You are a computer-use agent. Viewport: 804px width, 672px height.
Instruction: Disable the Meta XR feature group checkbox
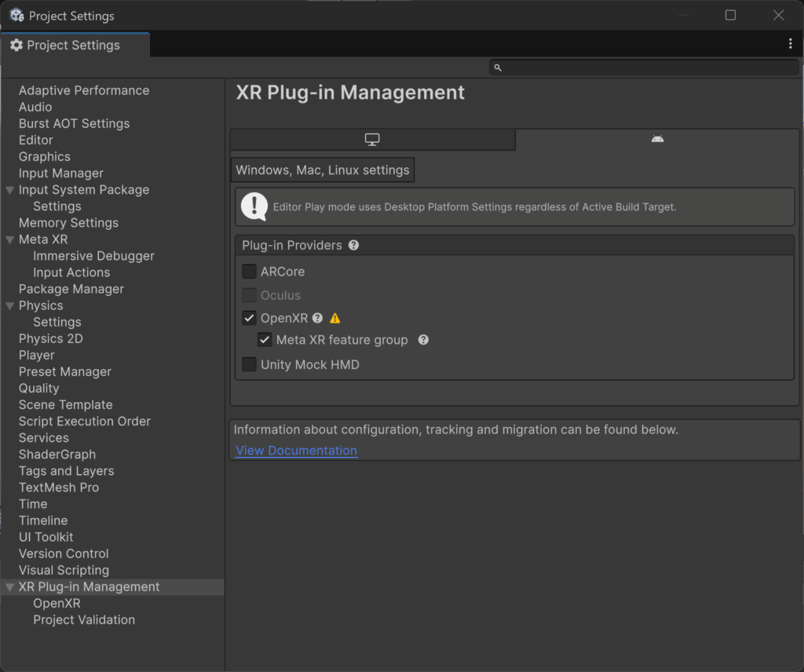pos(265,340)
